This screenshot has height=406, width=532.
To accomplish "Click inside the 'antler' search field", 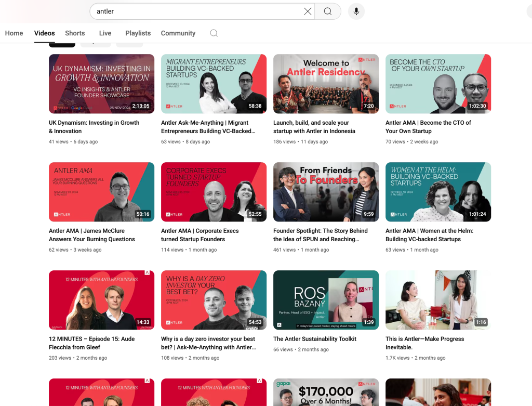I will [x=197, y=11].
